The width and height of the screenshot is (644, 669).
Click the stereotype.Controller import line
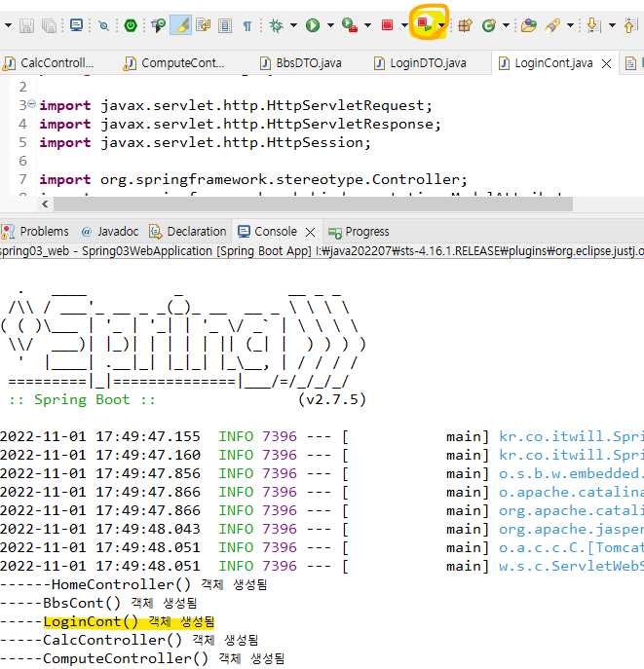pos(253,179)
